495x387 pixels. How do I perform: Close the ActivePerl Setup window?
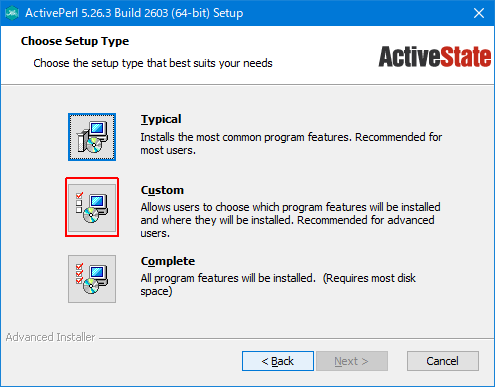pos(479,13)
